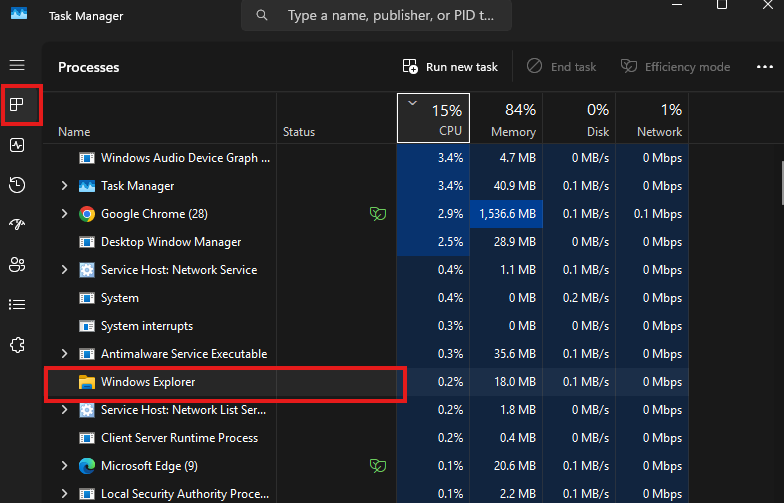
Task: Expand Antimalware Service Executable row
Action: point(65,354)
